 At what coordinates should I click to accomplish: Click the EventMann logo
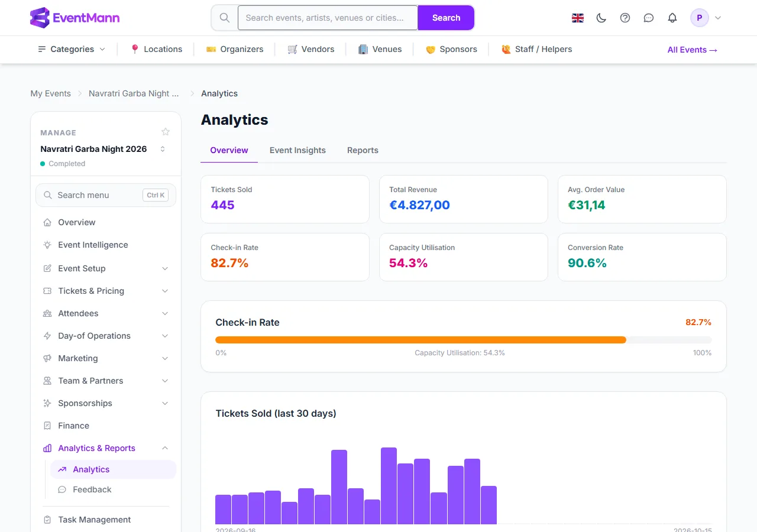75,18
